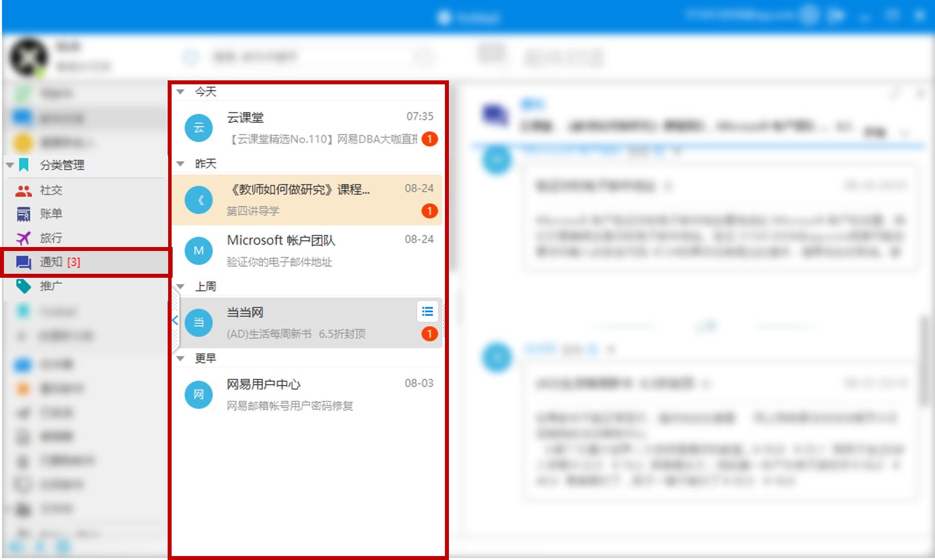Click the list icon on 当当网 row
Viewport: 935px width, 560px height.
[427, 311]
